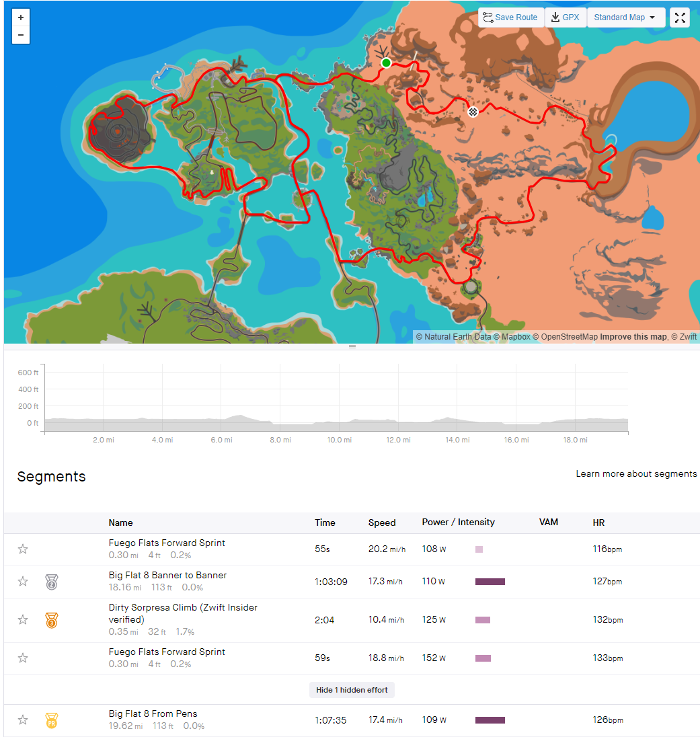Click 'Hide 1 hidden effort' button
700x737 pixels.
click(352, 690)
